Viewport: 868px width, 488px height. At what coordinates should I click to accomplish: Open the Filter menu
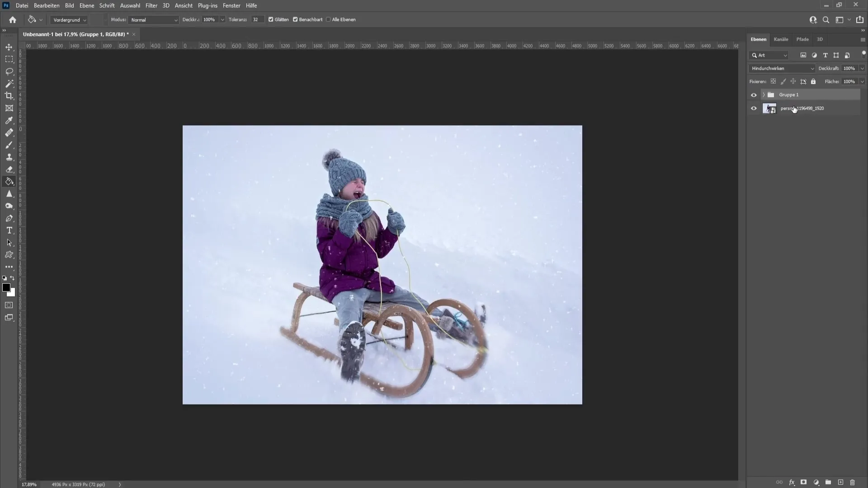click(x=151, y=5)
